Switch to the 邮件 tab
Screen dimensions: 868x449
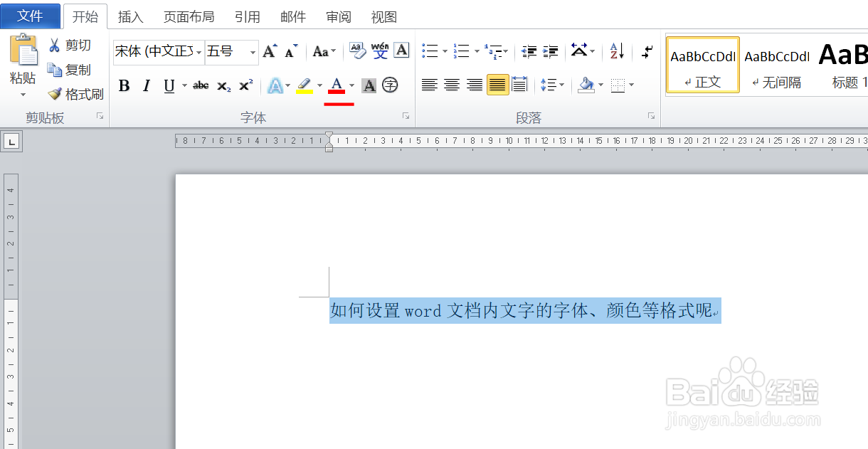tap(293, 16)
